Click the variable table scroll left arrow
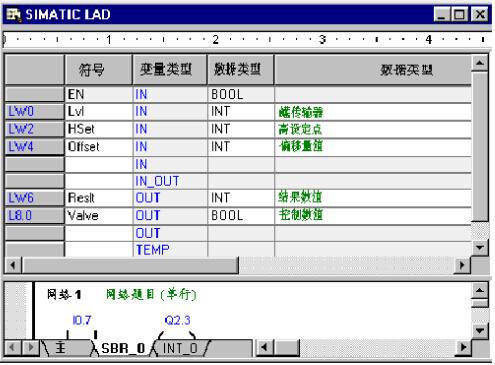The image size is (495, 365). coord(13,265)
